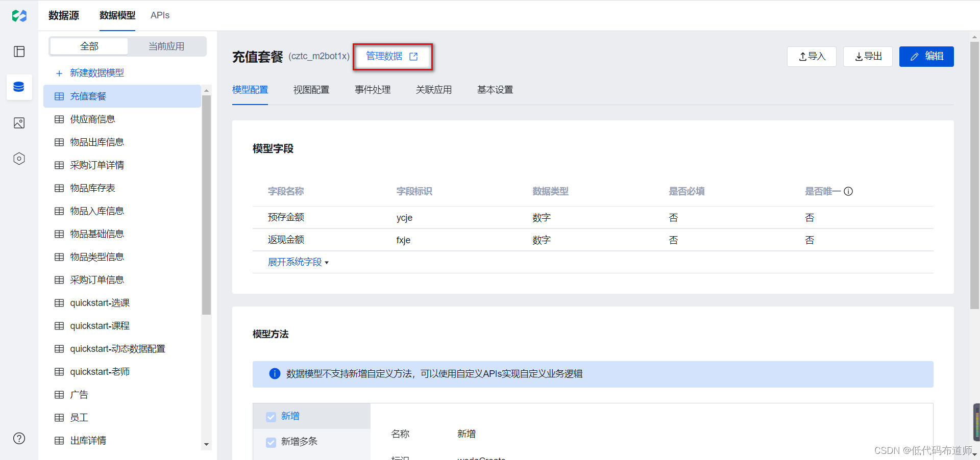Click the plus icon for new data model
The image size is (980, 460).
point(59,73)
